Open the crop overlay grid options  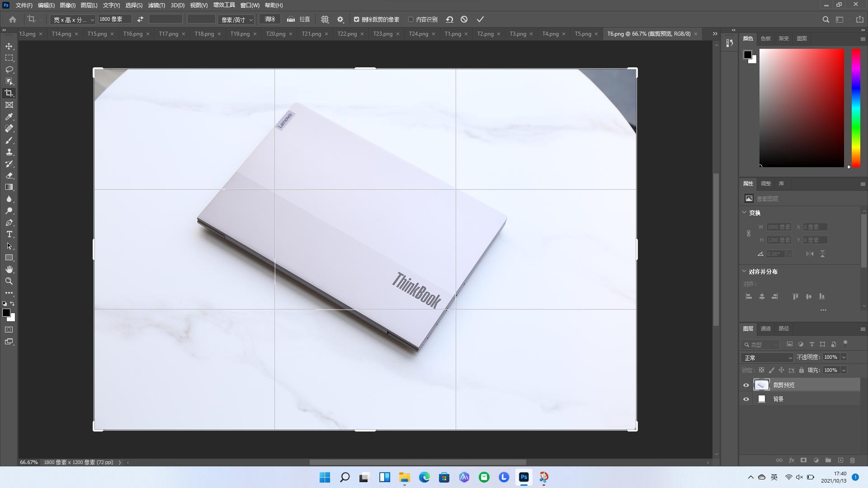[324, 19]
